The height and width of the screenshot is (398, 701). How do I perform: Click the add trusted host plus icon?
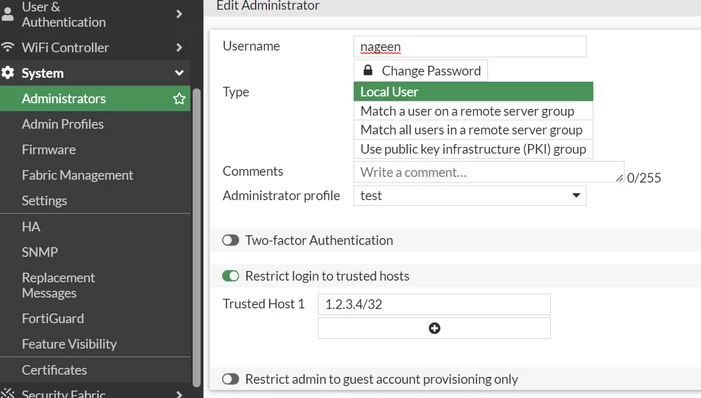click(434, 328)
